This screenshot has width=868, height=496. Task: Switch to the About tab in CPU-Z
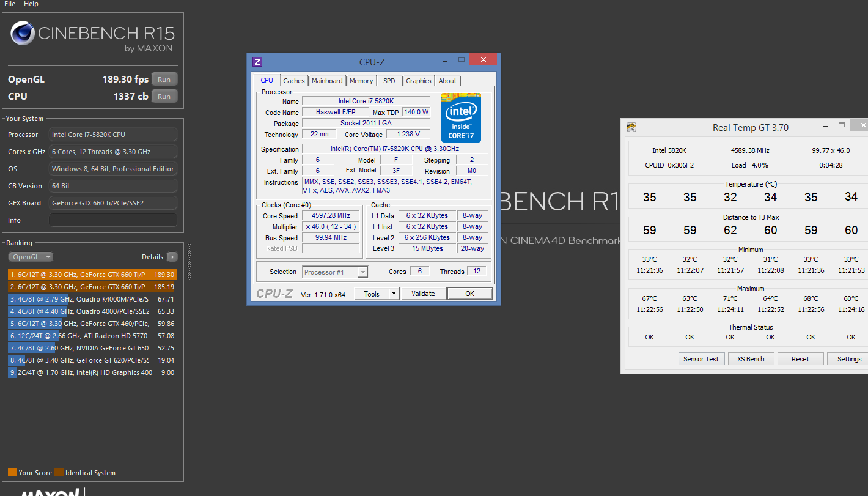pos(447,81)
